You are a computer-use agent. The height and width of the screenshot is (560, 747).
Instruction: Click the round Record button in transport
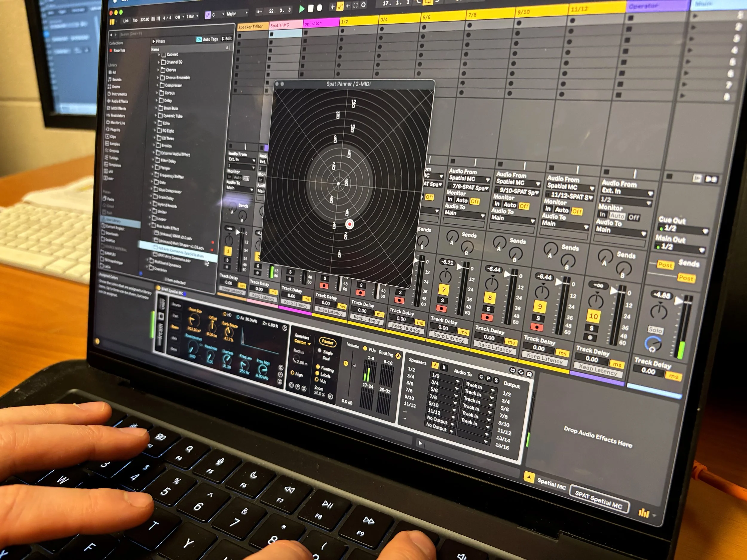(319, 7)
